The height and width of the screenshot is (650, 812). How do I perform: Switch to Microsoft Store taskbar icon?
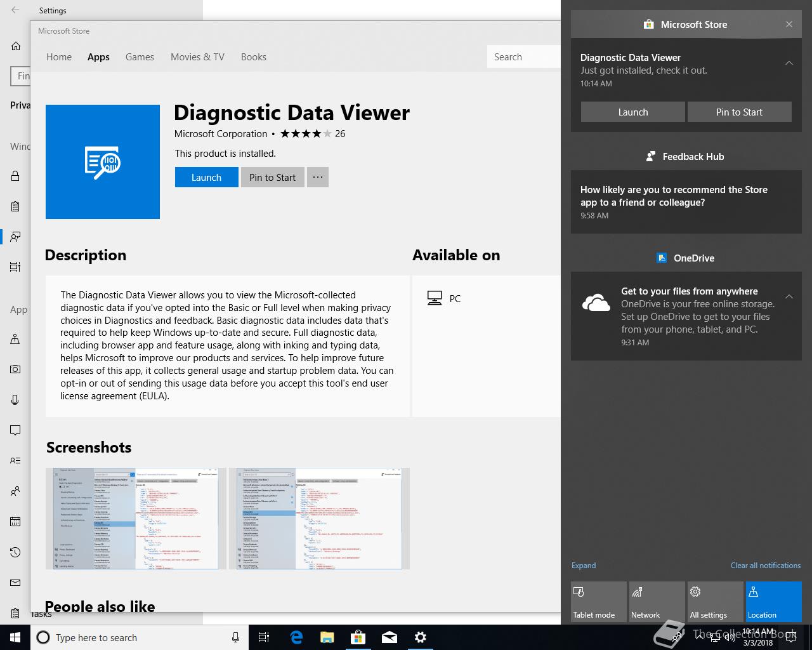pos(358,637)
